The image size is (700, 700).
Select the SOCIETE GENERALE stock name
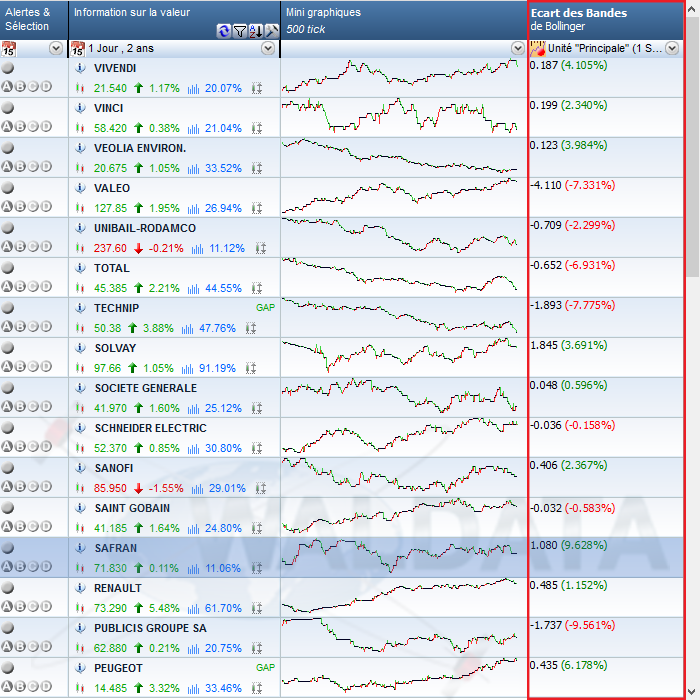click(146, 388)
